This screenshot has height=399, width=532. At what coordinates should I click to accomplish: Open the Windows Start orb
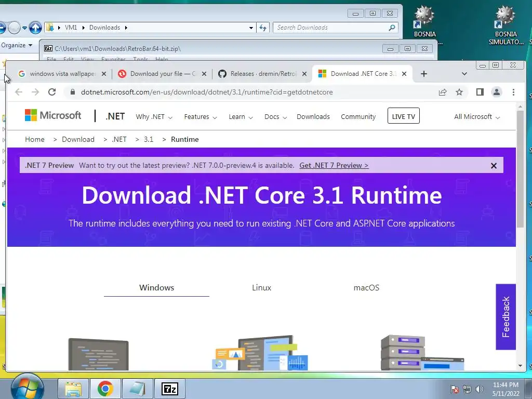(x=27, y=388)
